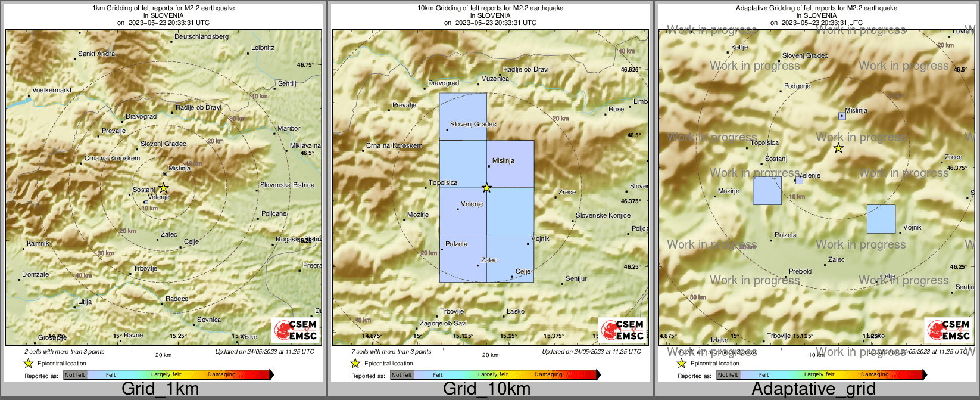Click 'Vuzenica' label on the Grid_10km map

pos(495,79)
